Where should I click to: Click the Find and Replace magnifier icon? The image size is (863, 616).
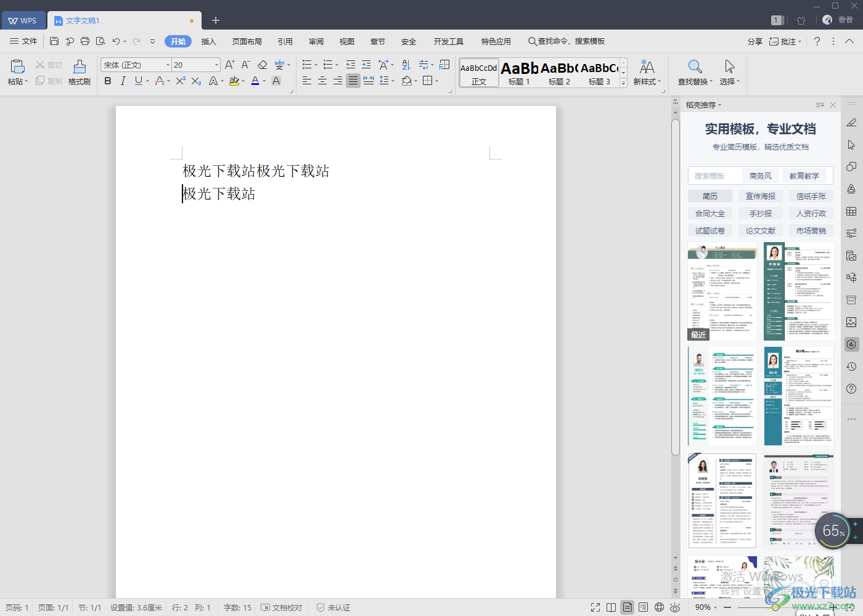[x=695, y=67]
